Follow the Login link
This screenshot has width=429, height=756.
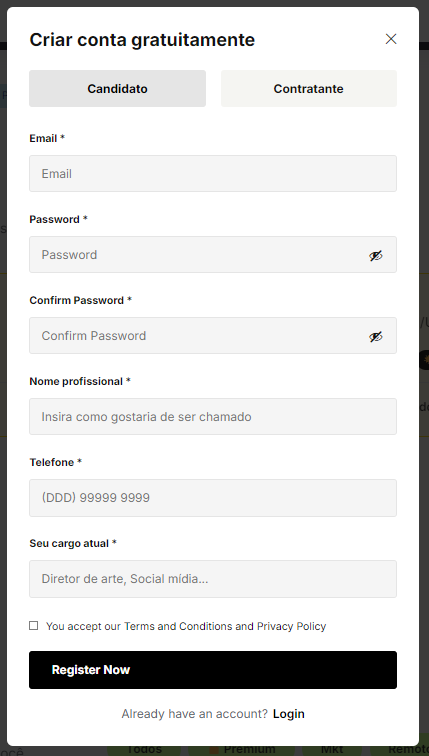click(289, 714)
